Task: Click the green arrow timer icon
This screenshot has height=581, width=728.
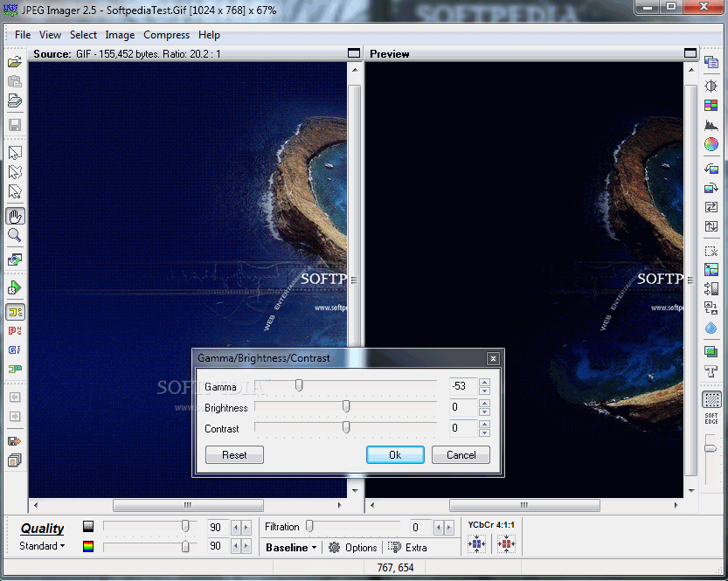Action: pos(15,287)
